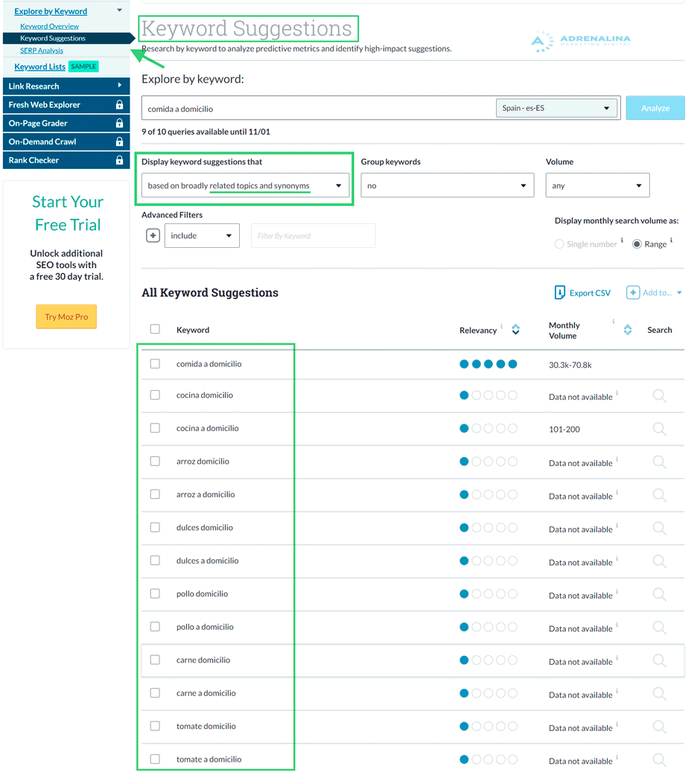The height and width of the screenshot is (775, 700).
Task: Select the comida a domicilio checkbox
Action: coord(155,363)
